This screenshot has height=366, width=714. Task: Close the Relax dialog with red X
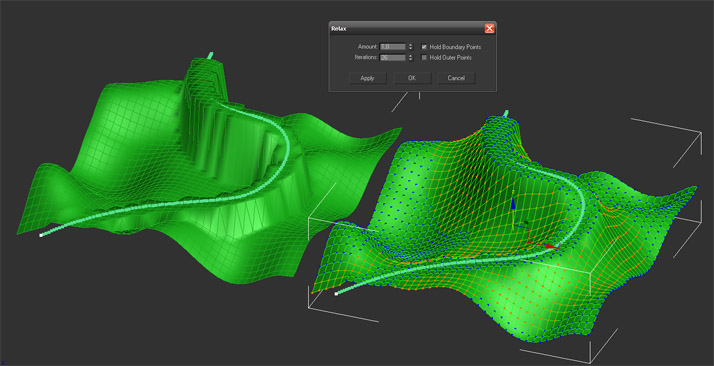pos(490,29)
